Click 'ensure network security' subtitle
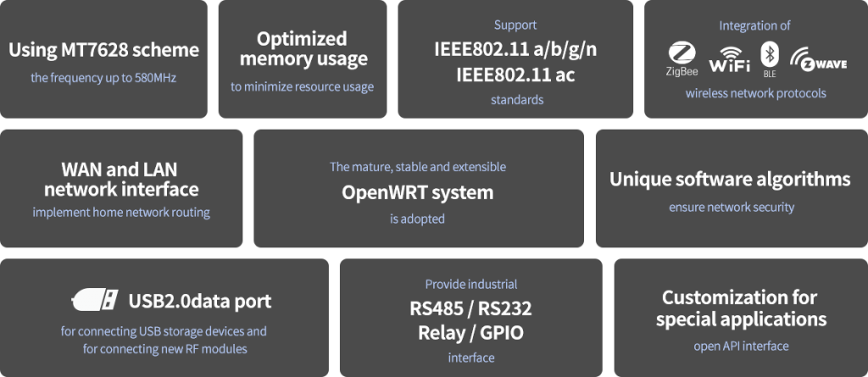868x377 pixels. 731,207
